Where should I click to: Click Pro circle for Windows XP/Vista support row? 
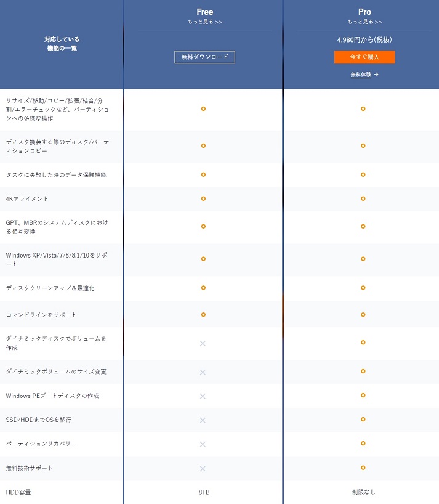[x=363, y=259]
